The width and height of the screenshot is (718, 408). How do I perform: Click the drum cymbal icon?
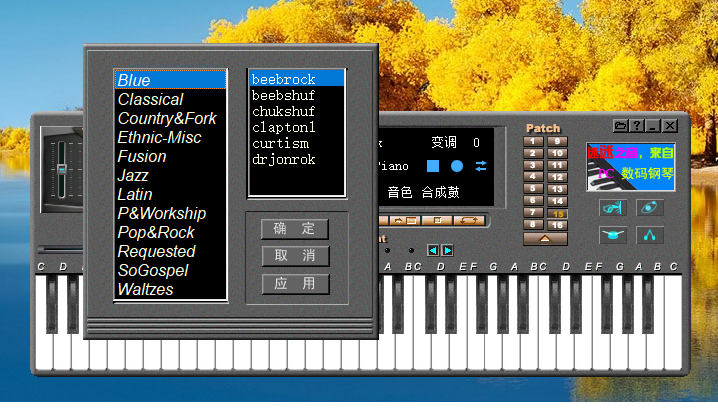[612, 235]
